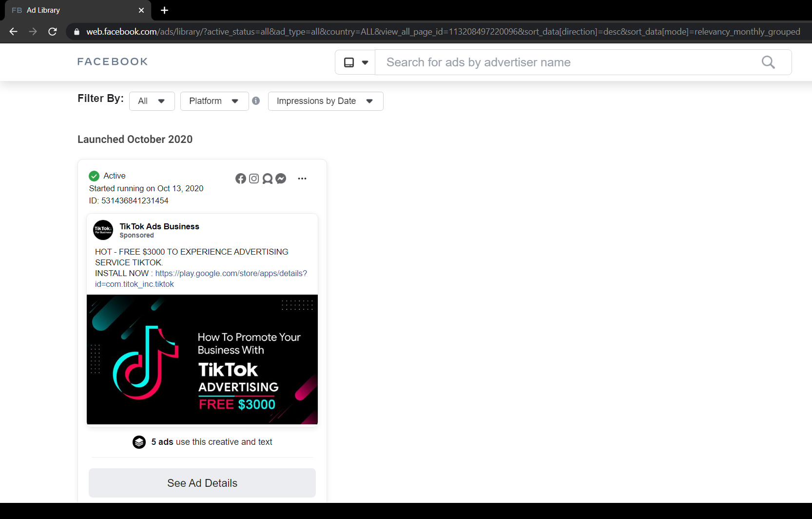
Task: Click the green Active status checkmark
Action: coord(94,176)
